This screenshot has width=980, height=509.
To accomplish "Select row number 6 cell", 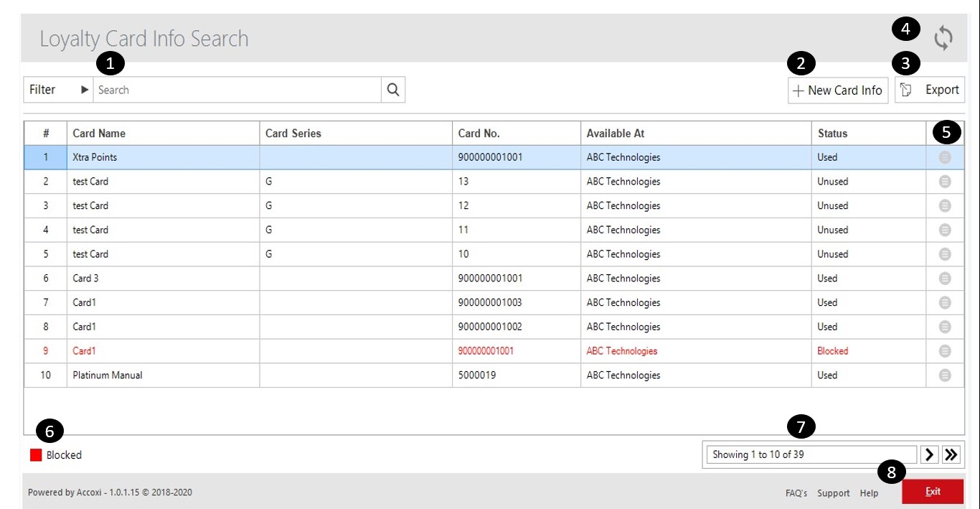I will tap(46, 279).
